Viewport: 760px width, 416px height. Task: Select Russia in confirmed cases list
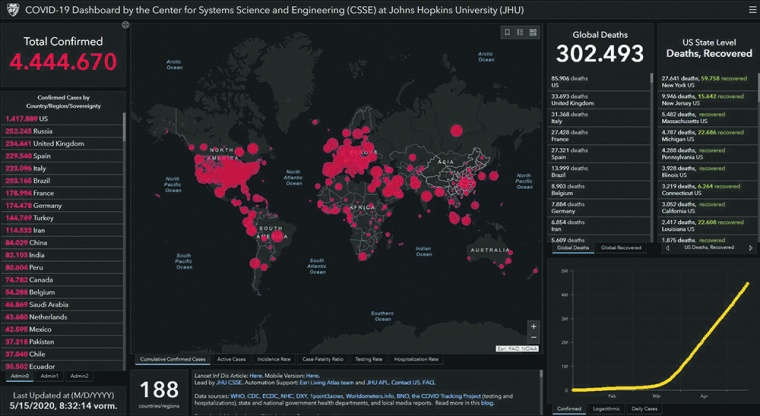(62, 131)
